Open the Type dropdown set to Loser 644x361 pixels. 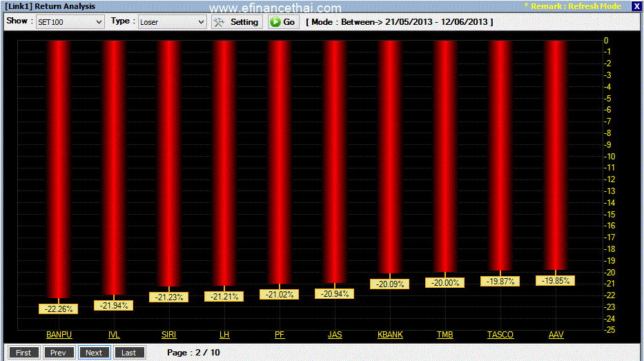pyautogui.click(x=172, y=22)
